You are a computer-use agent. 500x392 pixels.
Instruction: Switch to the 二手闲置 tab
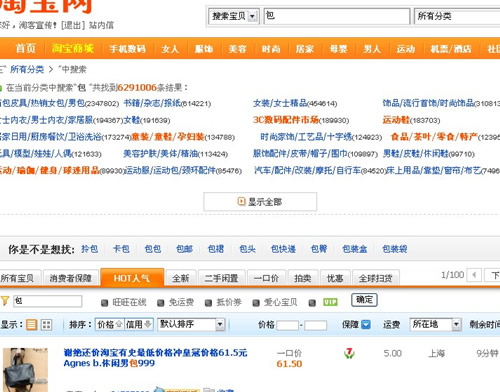222,278
